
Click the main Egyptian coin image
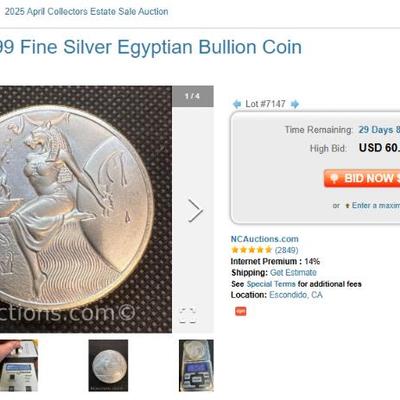click(86, 209)
